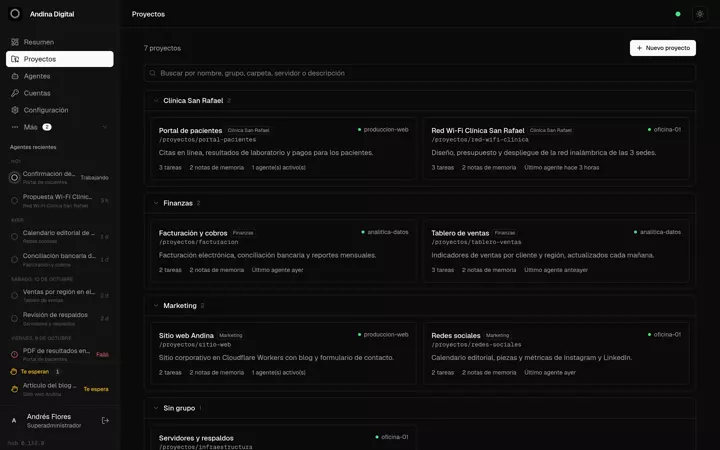Focus the project search field

tap(420, 73)
